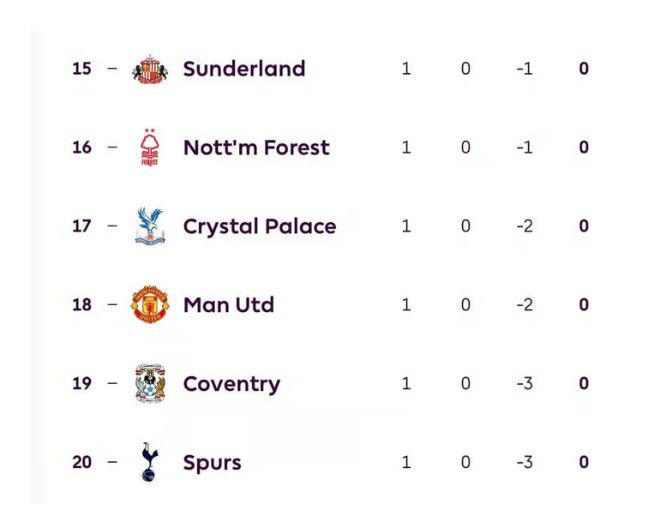Open the Man Utd team link

(229, 305)
